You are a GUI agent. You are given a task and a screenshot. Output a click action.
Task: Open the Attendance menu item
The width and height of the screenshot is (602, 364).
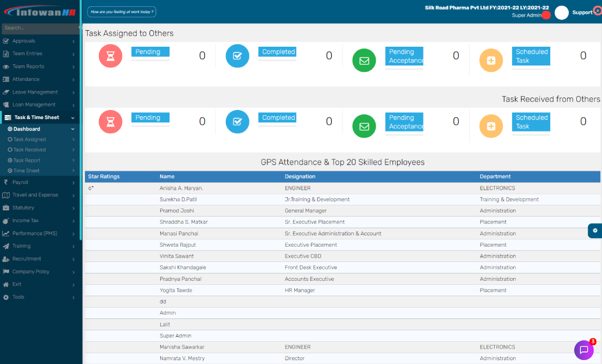pyautogui.click(x=26, y=79)
